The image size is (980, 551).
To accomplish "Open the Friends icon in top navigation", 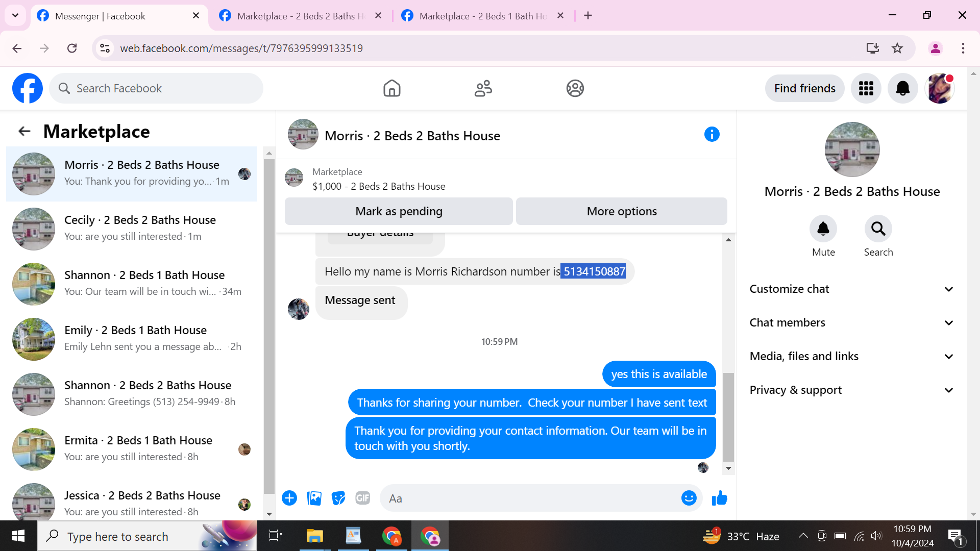I will pos(483,88).
